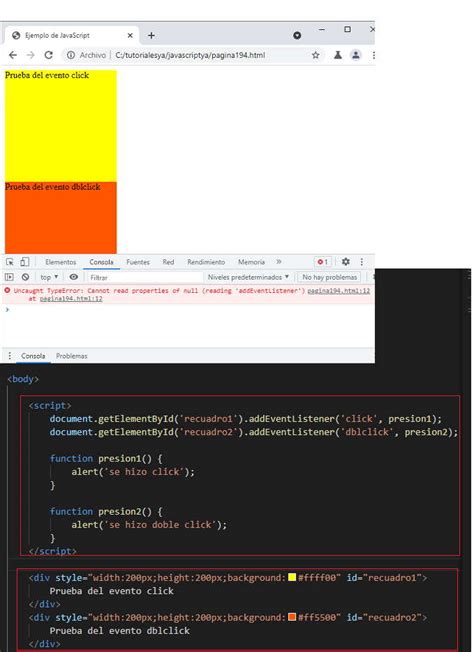Switch to the Fuentes tab
The height and width of the screenshot is (652, 474).
[138, 262]
